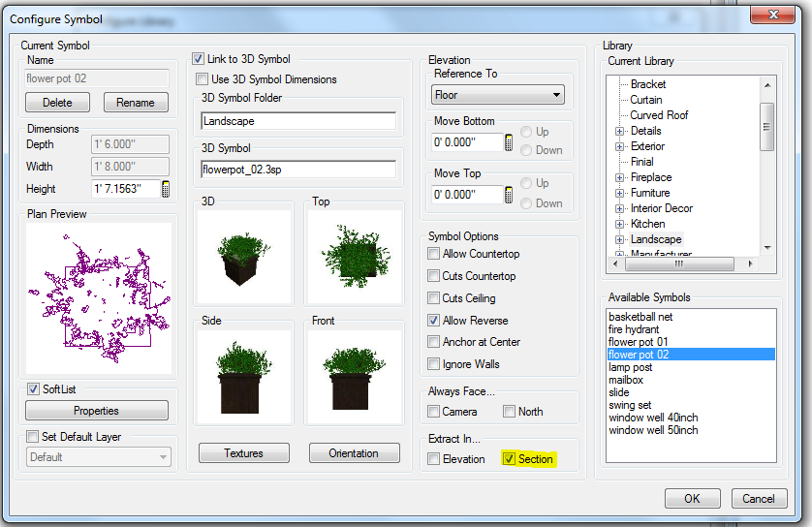
Task: Enable Always Face North
Action: click(x=509, y=412)
